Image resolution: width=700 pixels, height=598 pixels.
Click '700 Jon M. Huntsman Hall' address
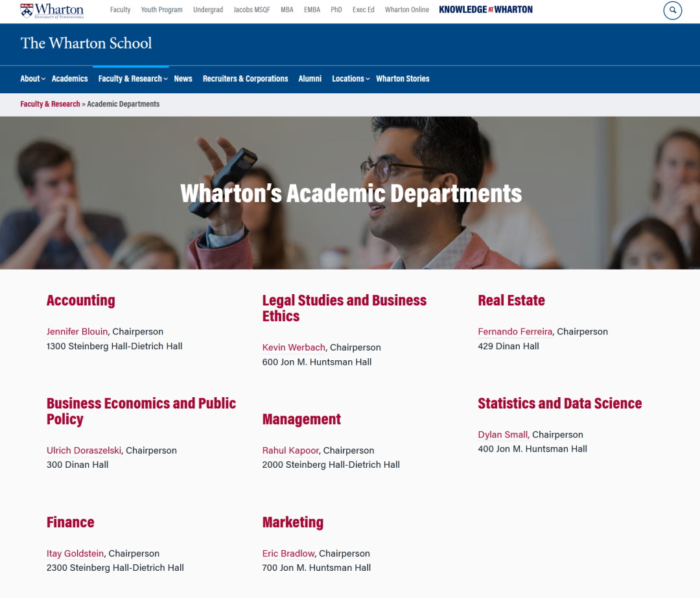pyautogui.click(x=316, y=568)
